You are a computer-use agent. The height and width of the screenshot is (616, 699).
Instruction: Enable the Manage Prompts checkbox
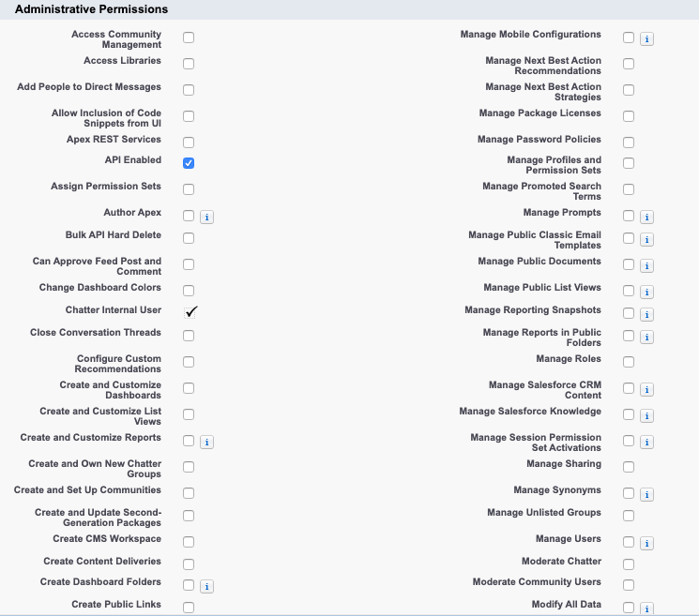pos(629,216)
